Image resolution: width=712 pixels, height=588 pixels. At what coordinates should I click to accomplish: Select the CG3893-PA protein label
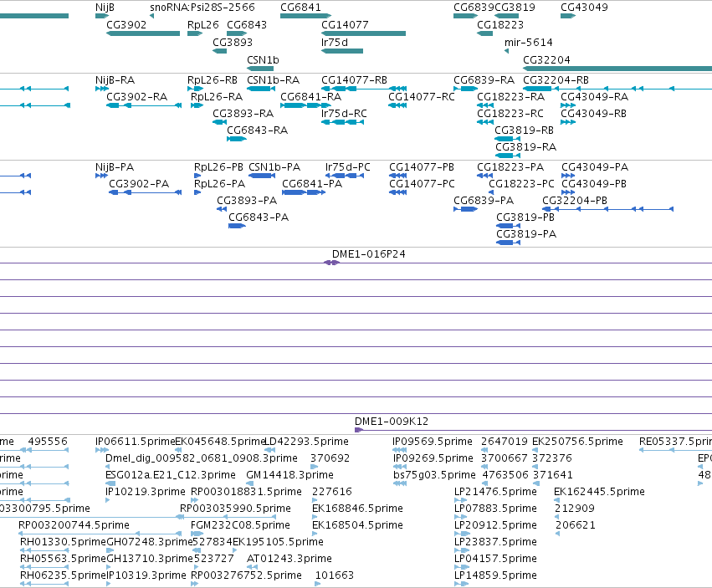coord(247,201)
